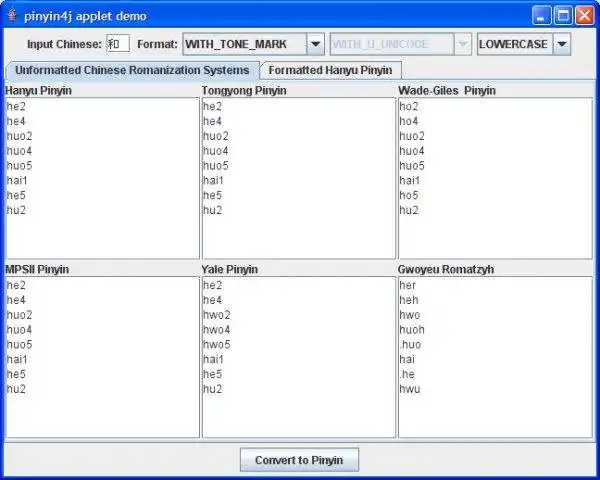This screenshot has width=600, height=480.
Task: Click huo5 in the Tongyong Pinyin box
Action: (x=216, y=166)
